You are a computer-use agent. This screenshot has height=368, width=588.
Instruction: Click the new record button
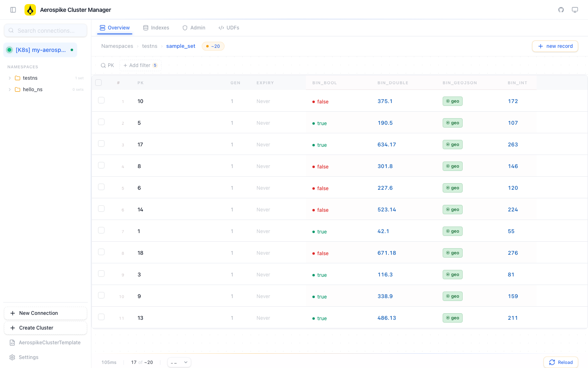(555, 46)
